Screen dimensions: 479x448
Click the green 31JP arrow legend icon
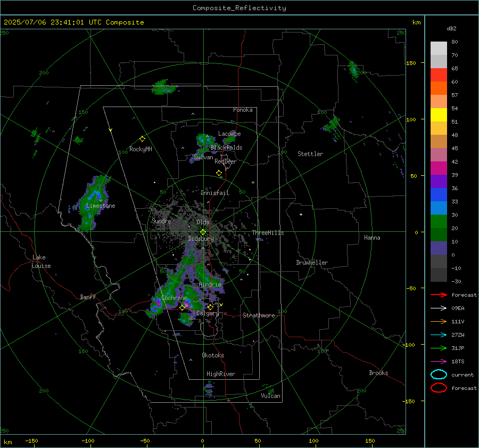(x=439, y=348)
